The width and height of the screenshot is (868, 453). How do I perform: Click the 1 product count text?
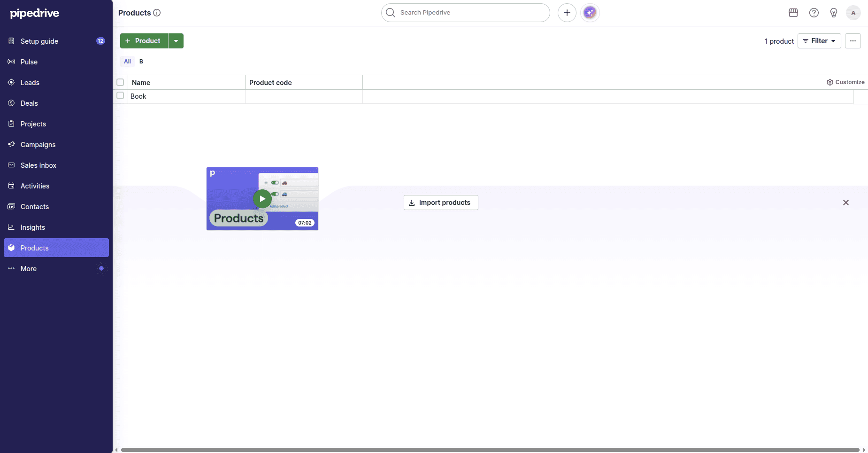coord(779,41)
